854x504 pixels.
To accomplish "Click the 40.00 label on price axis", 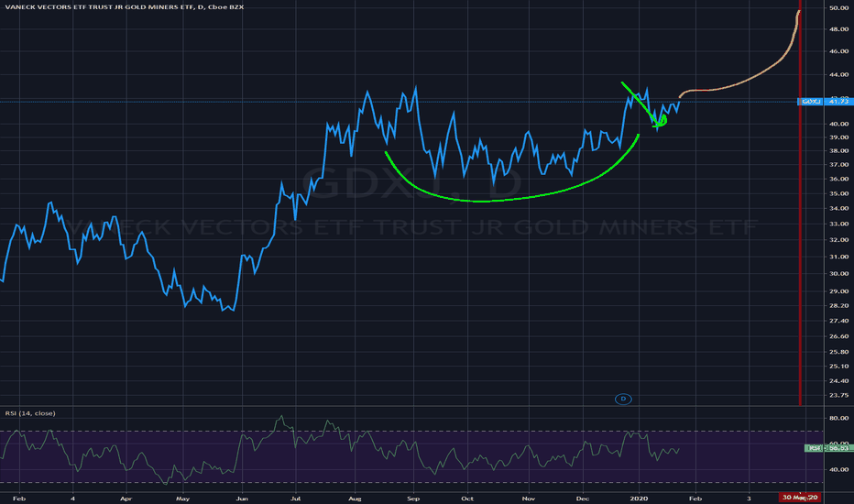I will pyautogui.click(x=838, y=125).
